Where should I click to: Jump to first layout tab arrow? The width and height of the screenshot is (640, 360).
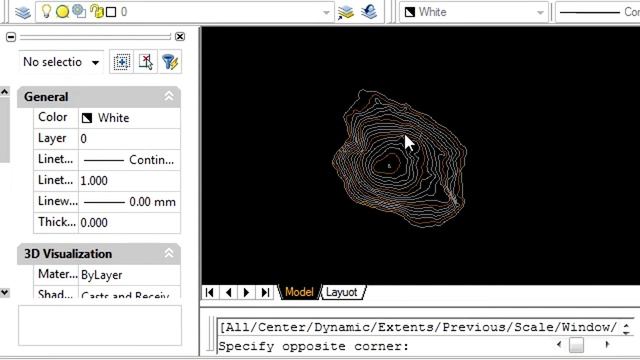point(210,292)
